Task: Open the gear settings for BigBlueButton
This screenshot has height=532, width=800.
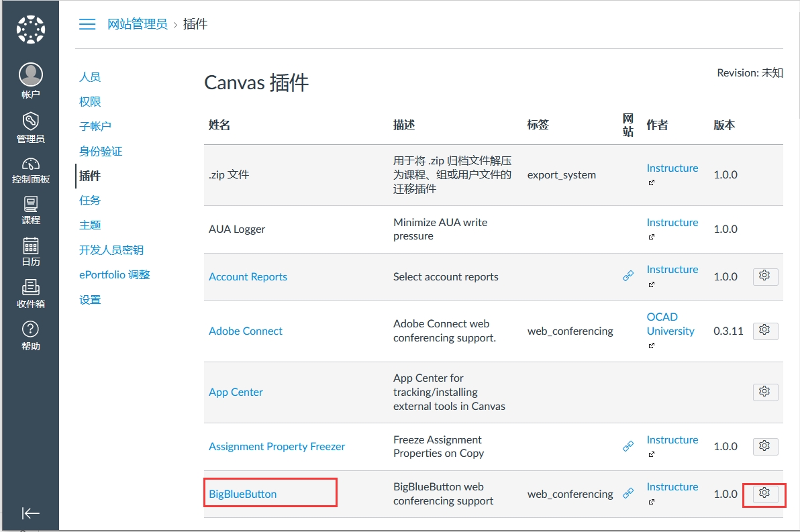Action: (764, 493)
